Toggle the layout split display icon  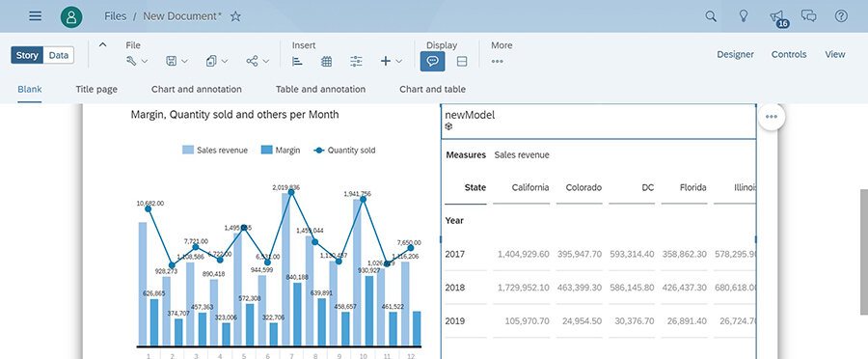pos(462,62)
